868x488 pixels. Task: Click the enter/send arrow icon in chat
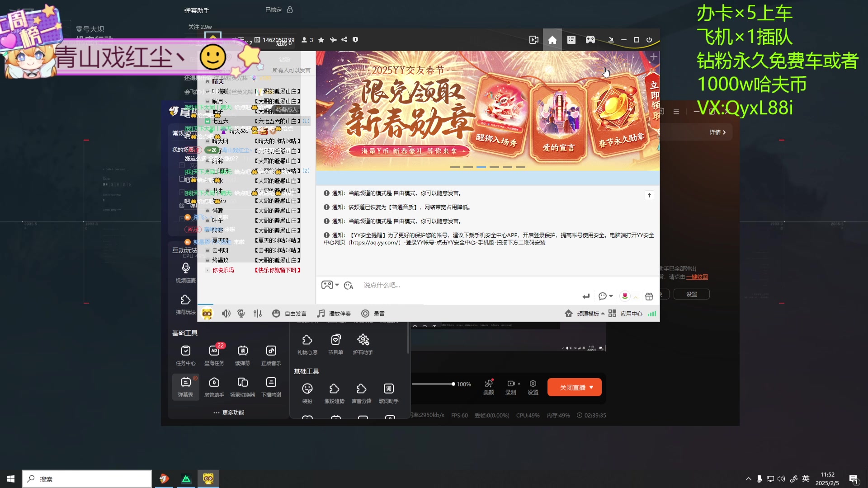[586, 296]
